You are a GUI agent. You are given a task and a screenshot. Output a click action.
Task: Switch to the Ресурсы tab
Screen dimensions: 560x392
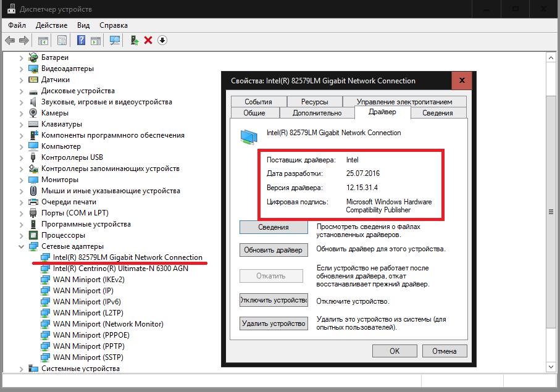314,101
